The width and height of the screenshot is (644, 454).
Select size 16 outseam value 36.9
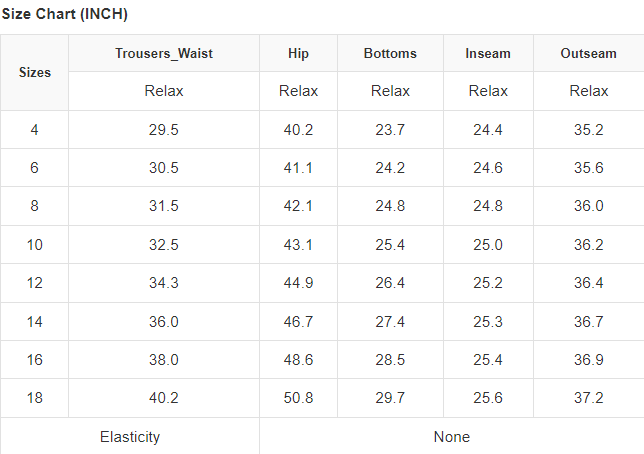pos(589,360)
